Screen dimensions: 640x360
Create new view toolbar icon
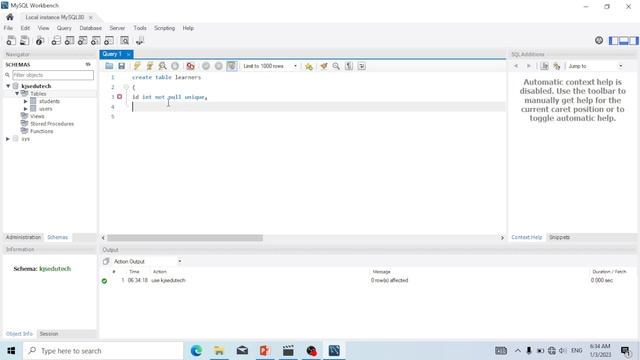(82, 40)
